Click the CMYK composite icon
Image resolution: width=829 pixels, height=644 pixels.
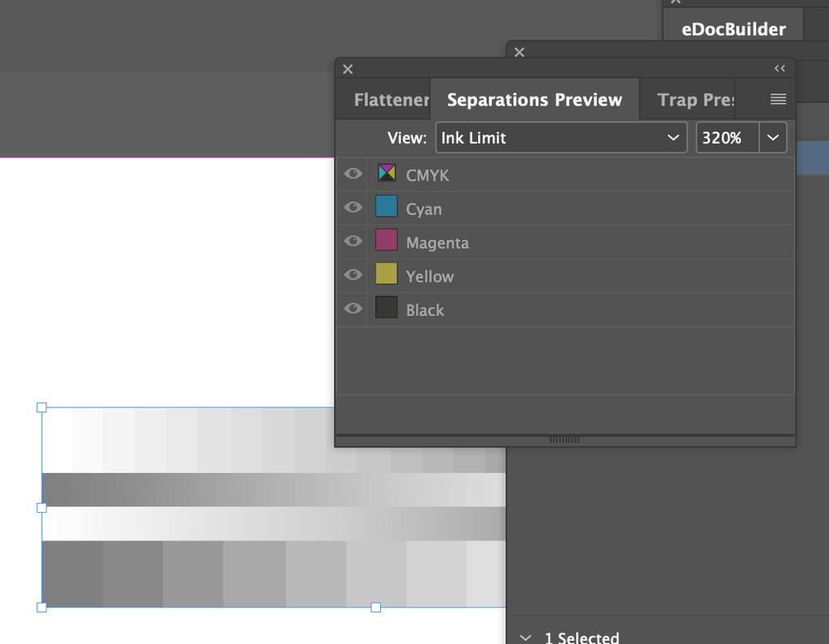click(387, 173)
